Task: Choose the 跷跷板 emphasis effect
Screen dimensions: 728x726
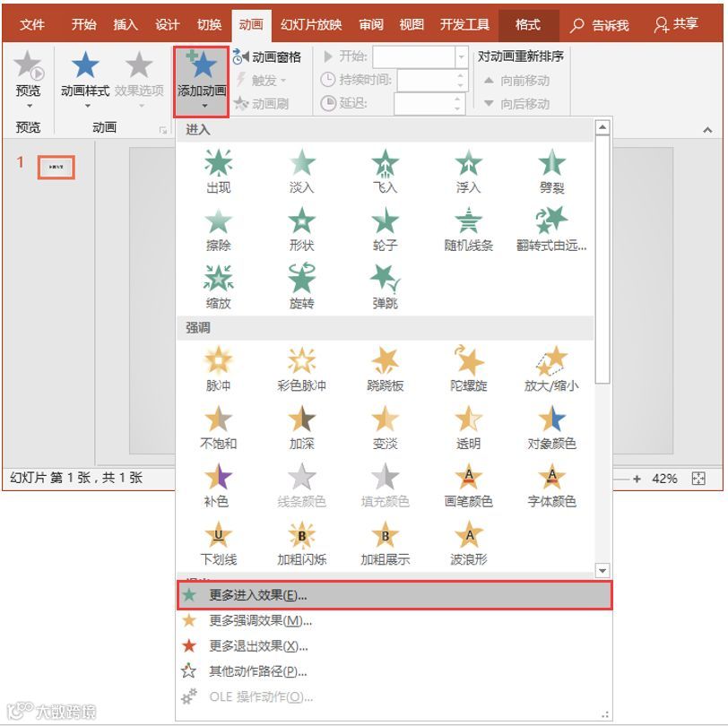Action: click(x=385, y=369)
